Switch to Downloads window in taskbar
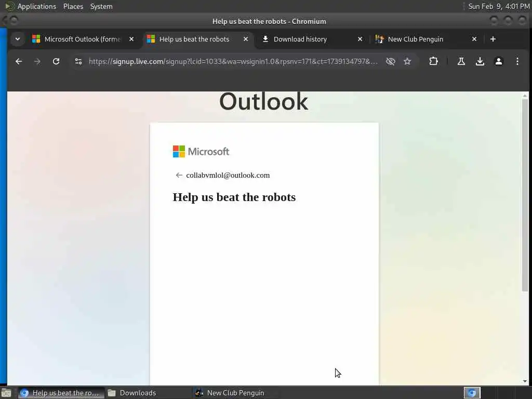This screenshot has width=532, height=399. [137, 393]
